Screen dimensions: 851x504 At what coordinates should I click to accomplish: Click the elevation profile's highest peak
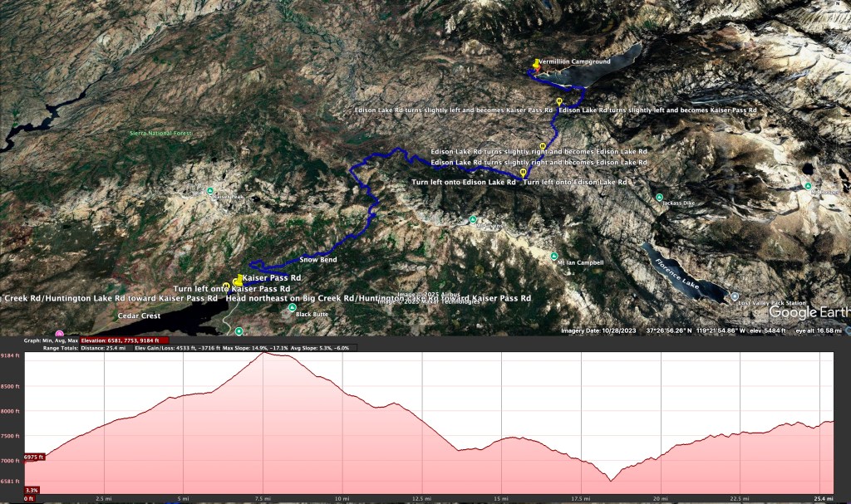[x=264, y=353]
